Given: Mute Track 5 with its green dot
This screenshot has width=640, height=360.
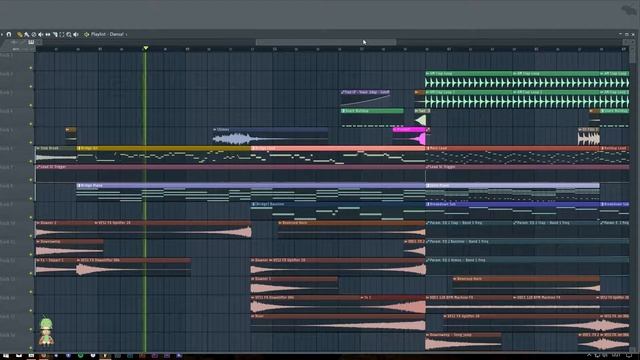Looking at the screenshot, I should [31, 142].
